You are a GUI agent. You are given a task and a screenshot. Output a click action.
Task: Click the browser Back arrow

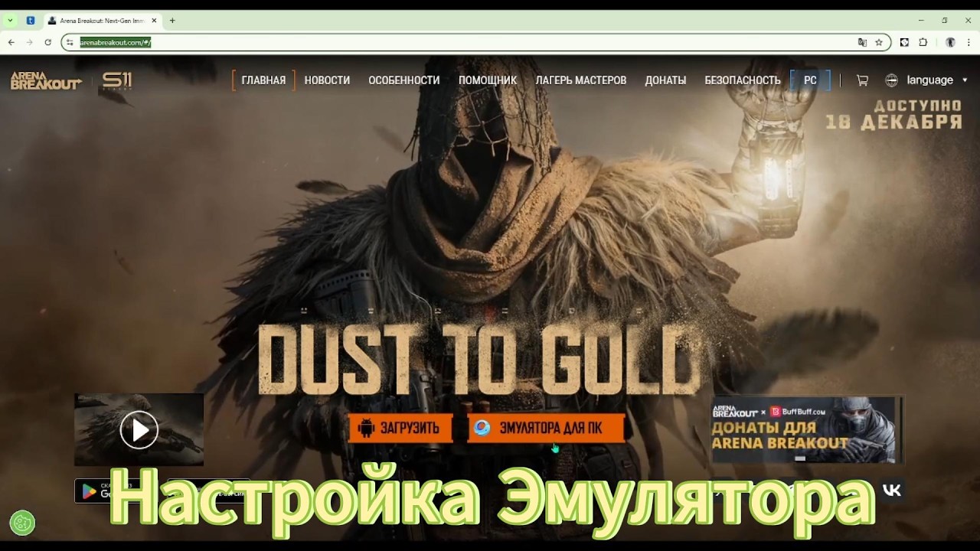11,42
